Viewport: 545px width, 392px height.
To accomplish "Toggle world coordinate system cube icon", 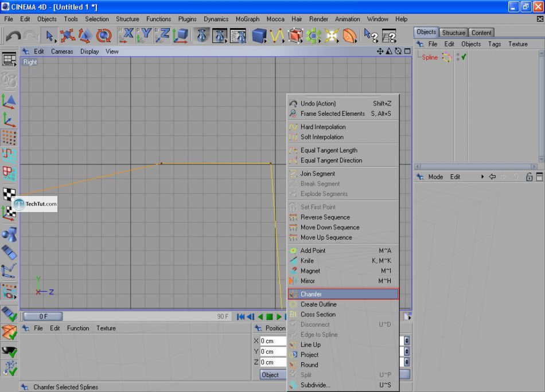I will point(180,36).
